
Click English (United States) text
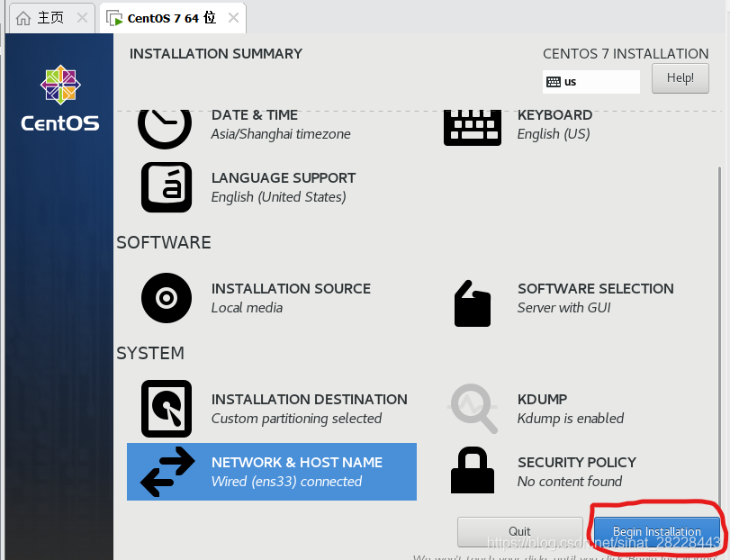(278, 197)
